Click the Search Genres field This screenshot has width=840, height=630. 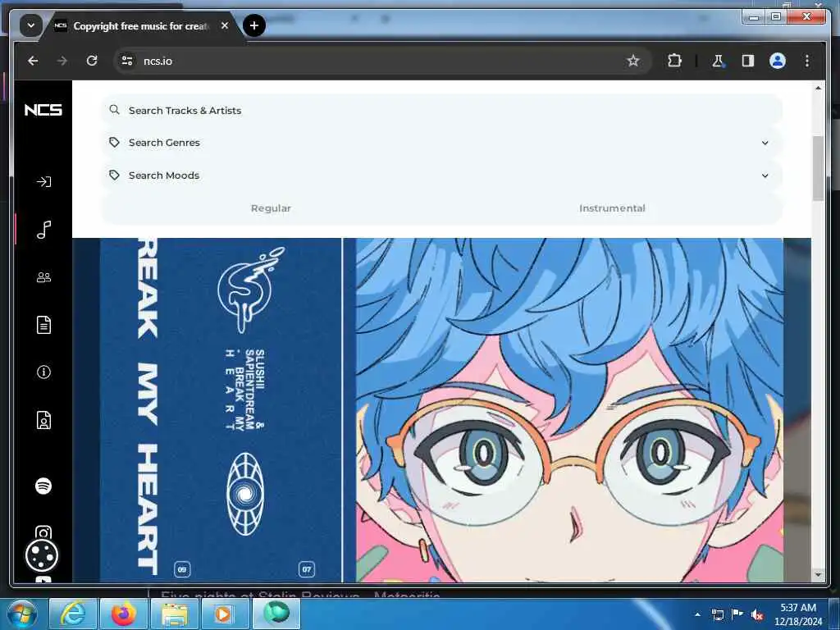tap(442, 143)
